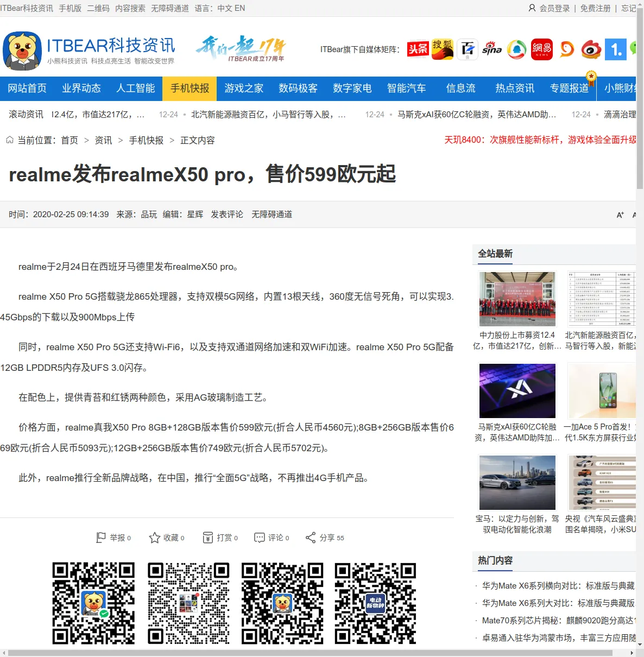Click 二维码 link in top bar
Viewport: 644px width, 657px height.
(x=98, y=8)
